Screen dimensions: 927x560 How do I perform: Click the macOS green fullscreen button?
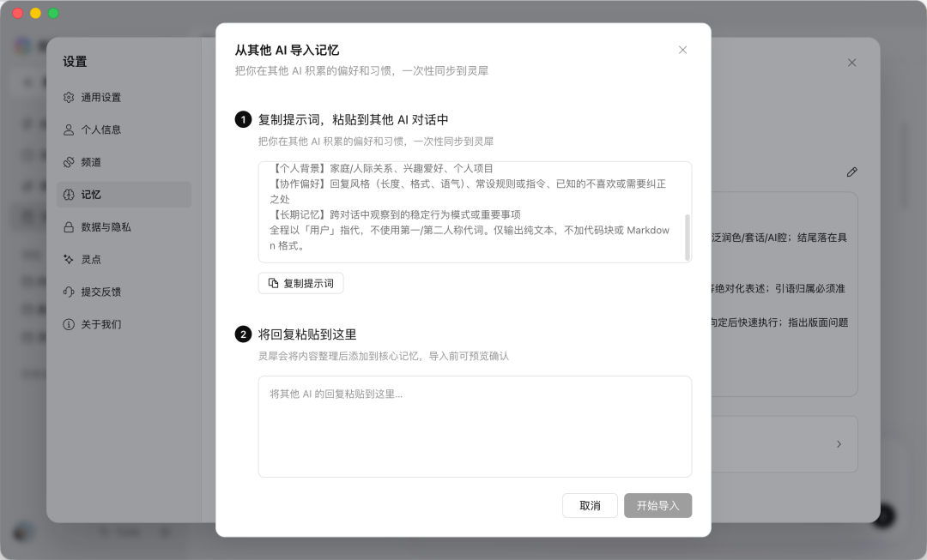[x=53, y=13]
